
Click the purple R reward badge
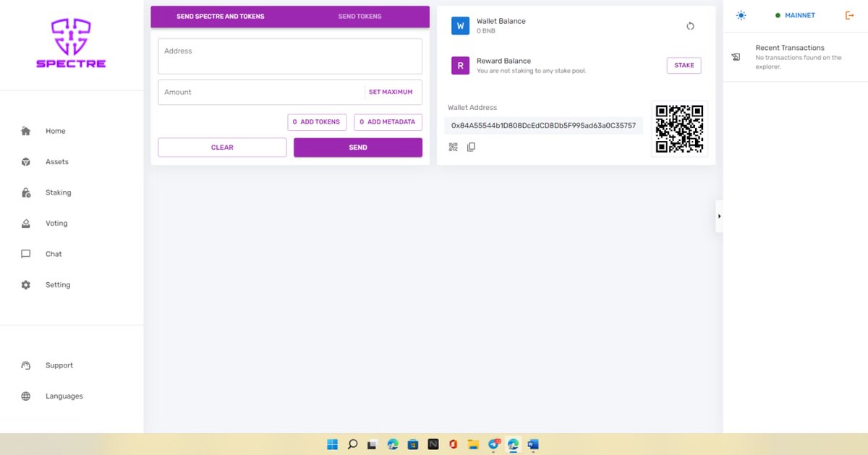(x=461, y=66)
